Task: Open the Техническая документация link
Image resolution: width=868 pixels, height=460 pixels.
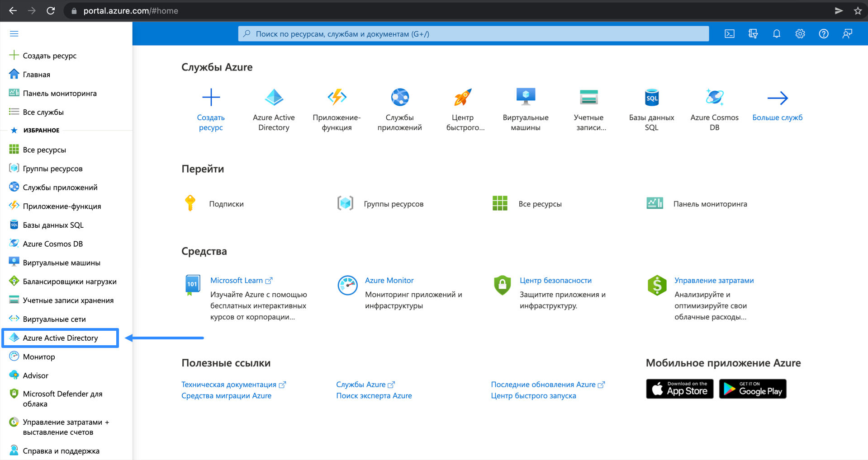Action: (x=234, y=385)
